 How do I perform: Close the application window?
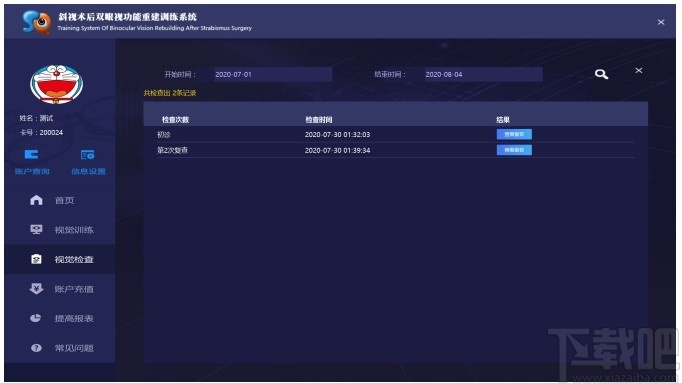pos(661,22)
